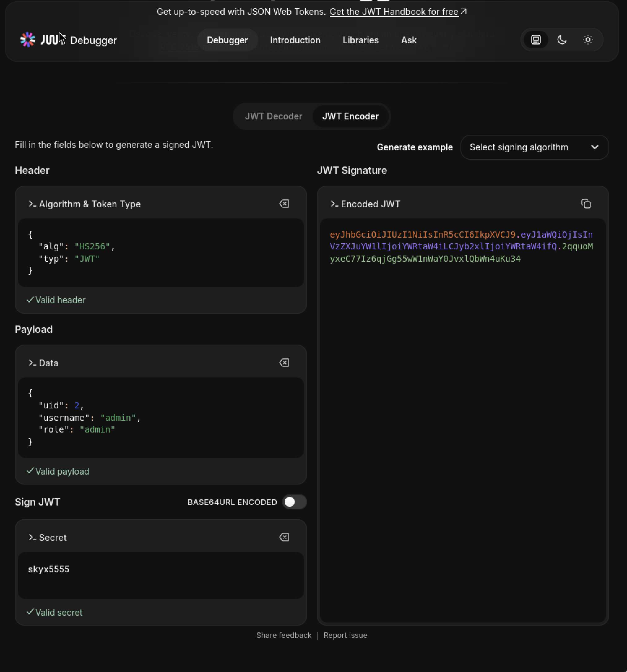This screenshot has width=627, height=672.
Task: Clear the Algorithm & Token Type header field
Action: 284,204
